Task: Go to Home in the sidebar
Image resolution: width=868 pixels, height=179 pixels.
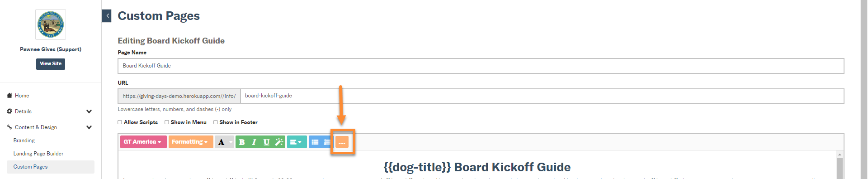Action: (22, 96)
